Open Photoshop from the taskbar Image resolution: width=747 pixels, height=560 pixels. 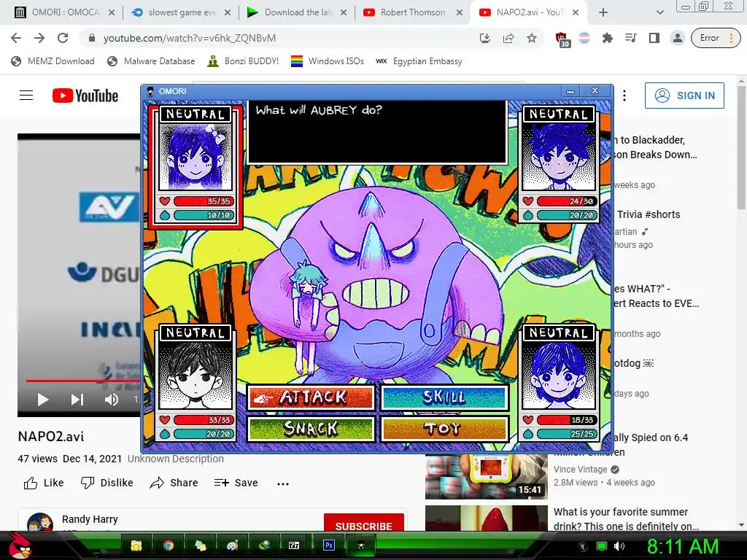pyautogui.click(x=329, y=545)
